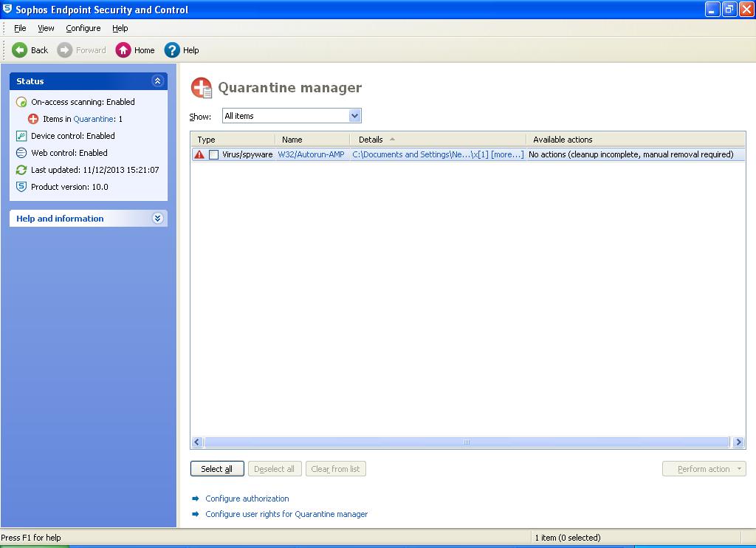Click the horizontal scrollbar thumb in the list

(467, 442)
